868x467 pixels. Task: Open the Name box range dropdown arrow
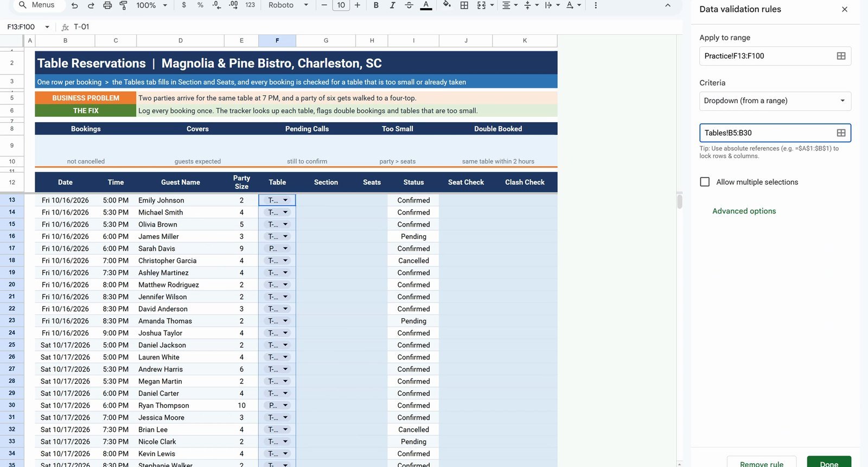[47, 27]
